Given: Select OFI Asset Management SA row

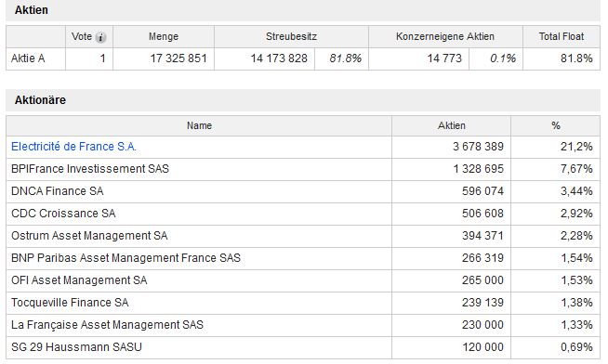Looking at the screenshot, I should click(x=303, y=280).
